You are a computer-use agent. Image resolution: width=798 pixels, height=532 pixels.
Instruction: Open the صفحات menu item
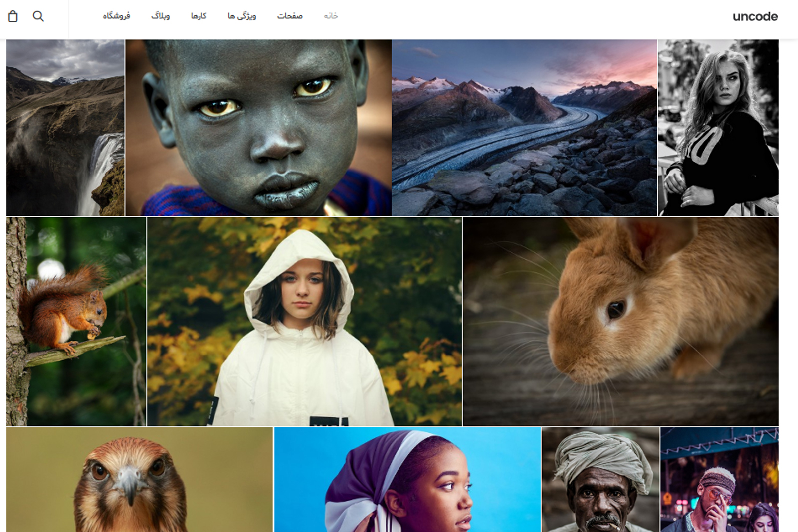[290, 16]
